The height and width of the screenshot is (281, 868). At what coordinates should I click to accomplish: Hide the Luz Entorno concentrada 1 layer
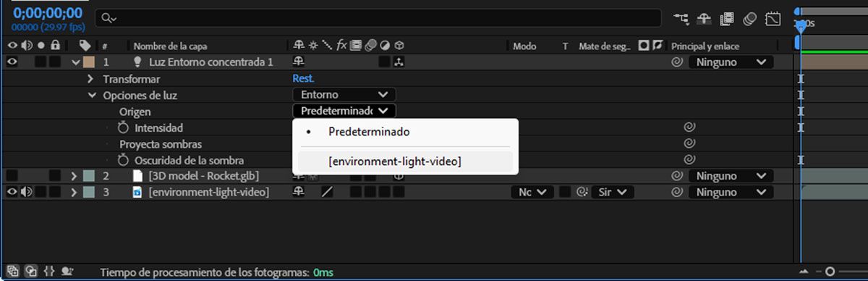pos(12,62)
